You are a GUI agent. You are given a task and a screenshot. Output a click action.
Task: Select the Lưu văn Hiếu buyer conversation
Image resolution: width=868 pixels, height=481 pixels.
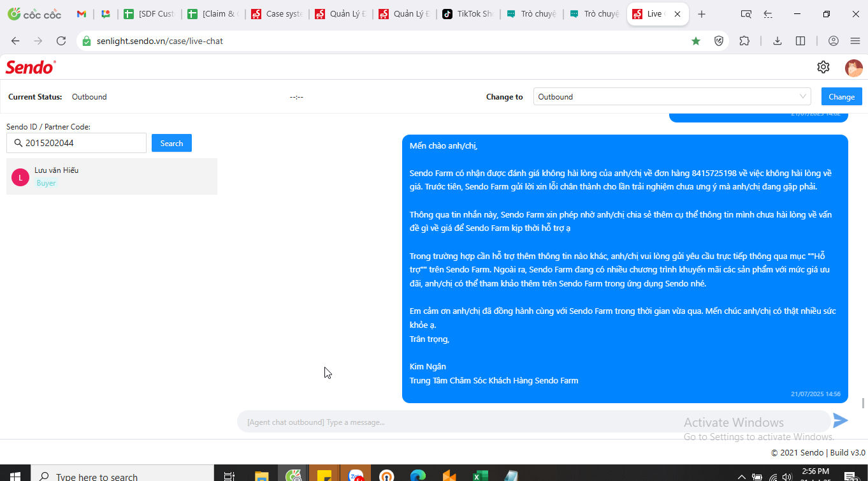click(x=112, y=176)
